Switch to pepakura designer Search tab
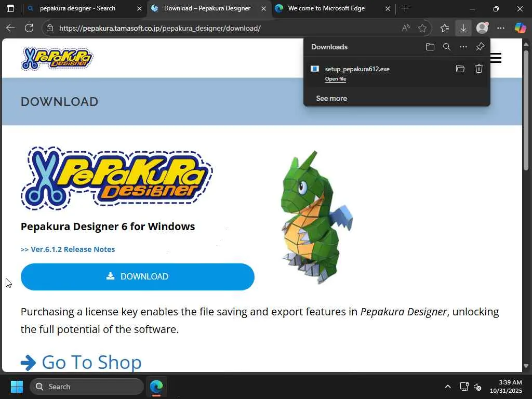 pos(78,8)
